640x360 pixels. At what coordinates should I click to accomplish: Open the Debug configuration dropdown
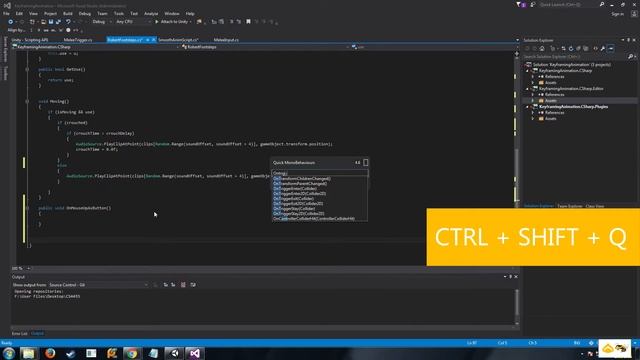coord(102,22)
